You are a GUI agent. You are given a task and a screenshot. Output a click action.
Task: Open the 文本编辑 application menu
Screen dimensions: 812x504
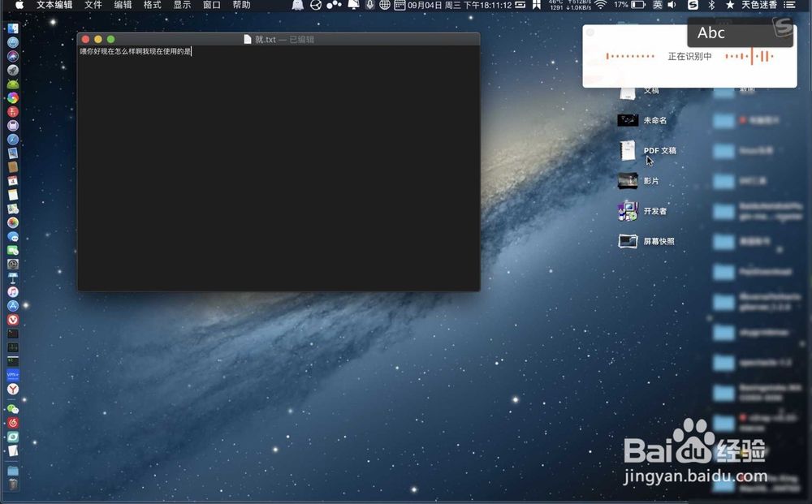tap(54, 5)
